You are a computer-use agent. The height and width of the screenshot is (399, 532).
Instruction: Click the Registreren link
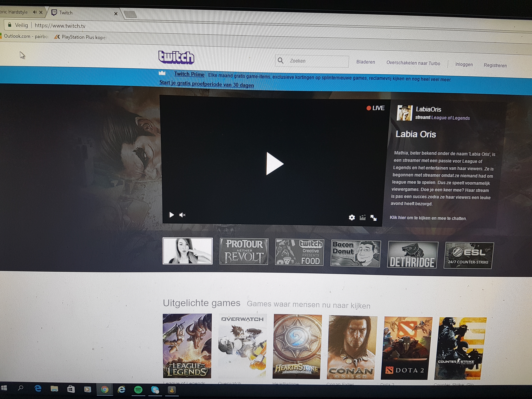(495, 65)
